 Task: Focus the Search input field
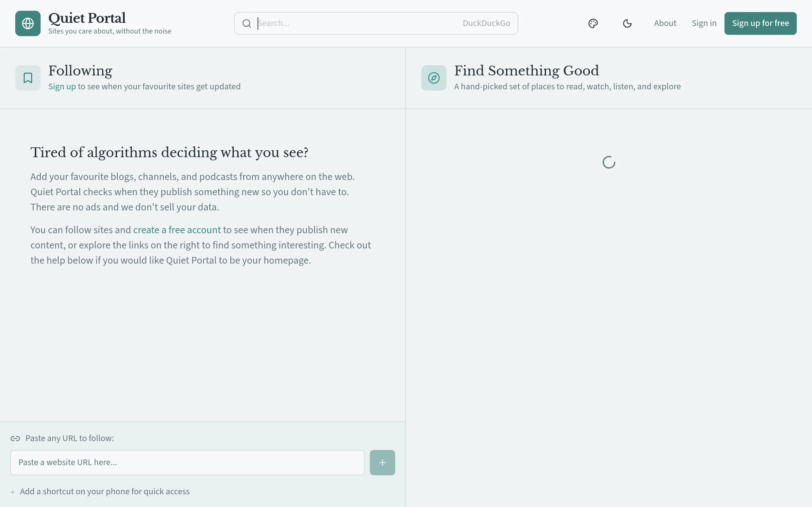[x=356, y=23]
